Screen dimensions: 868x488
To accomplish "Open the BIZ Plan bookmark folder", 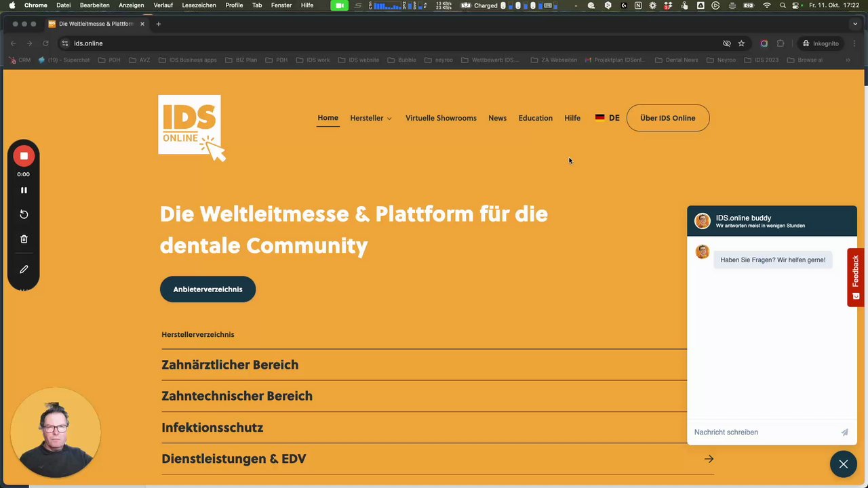I will 241,60.
